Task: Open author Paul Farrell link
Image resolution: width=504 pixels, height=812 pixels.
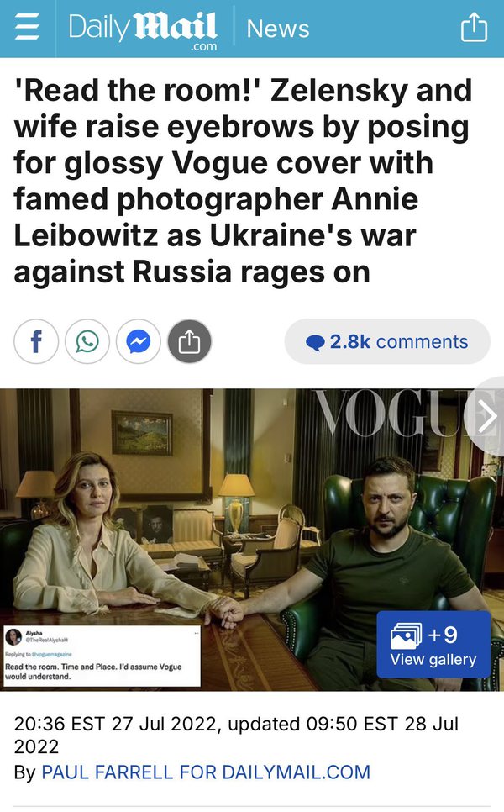Action: pyautogui.click(x=206, y=772)
